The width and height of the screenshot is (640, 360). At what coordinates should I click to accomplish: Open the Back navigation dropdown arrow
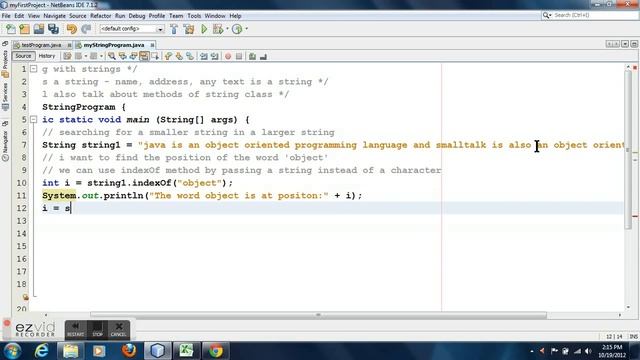(x=86, y=56)
